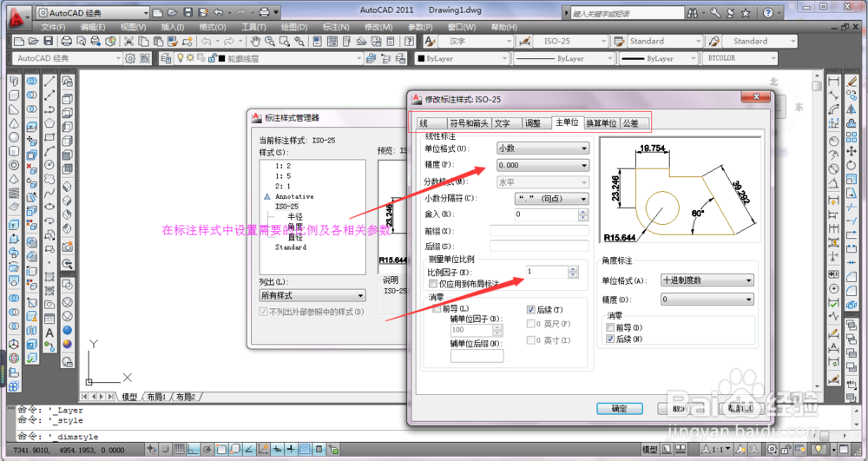Click favorites star icon in title bar
Screen dimensions: 868x461
tap(746, 12)
